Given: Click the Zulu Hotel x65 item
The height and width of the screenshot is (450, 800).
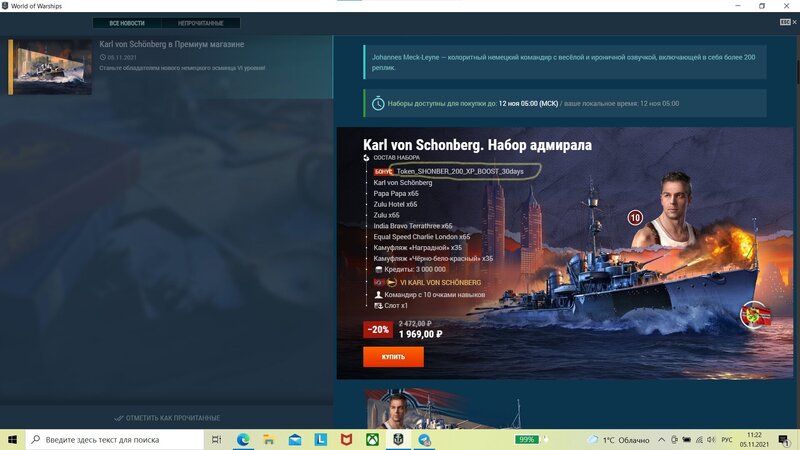Looking at the screenshot, I should click(x=395, y=204).
